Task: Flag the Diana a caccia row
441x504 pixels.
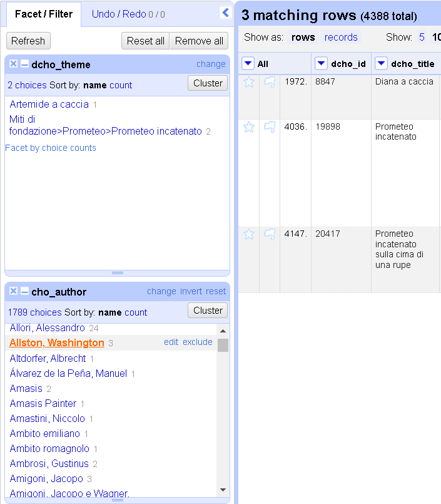Action: [270, 82]
